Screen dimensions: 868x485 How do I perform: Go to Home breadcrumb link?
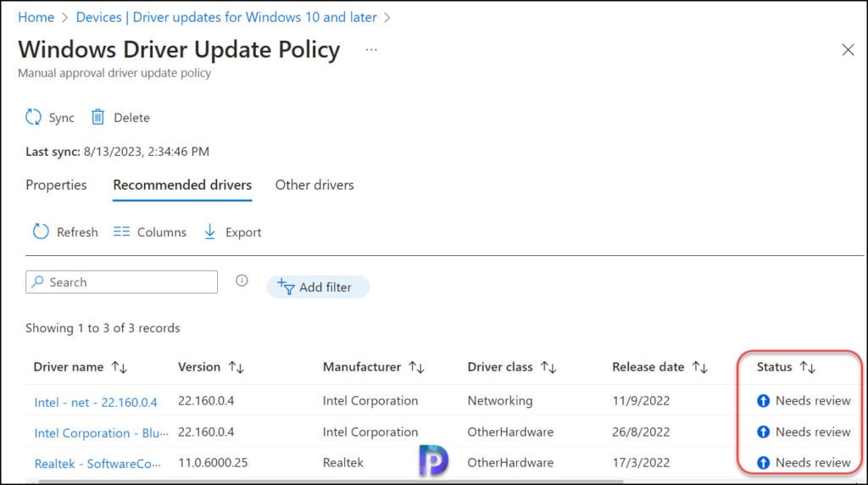(36, 17)
